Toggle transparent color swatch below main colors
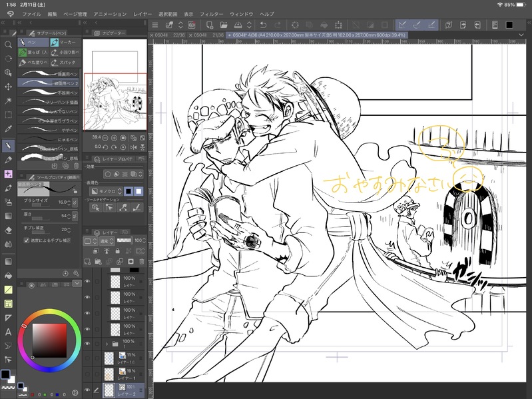 tap(8, 388)
